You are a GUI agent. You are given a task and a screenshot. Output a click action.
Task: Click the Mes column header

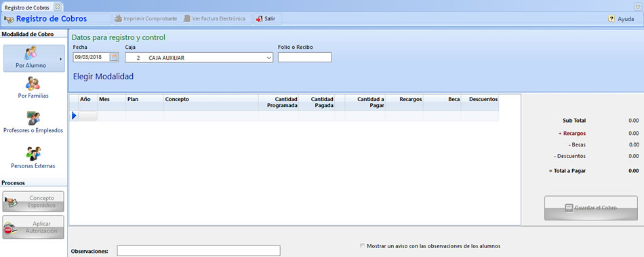[111, 102]
